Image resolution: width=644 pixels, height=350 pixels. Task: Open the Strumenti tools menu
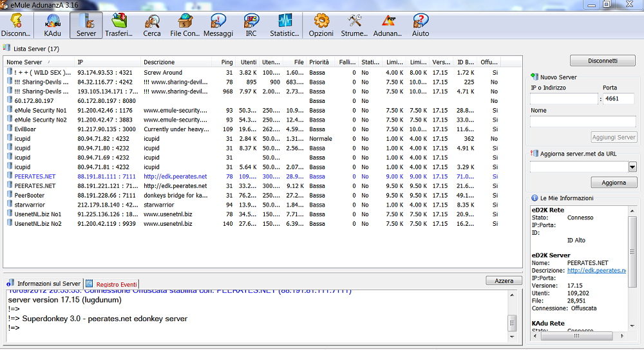pos(354,26)
